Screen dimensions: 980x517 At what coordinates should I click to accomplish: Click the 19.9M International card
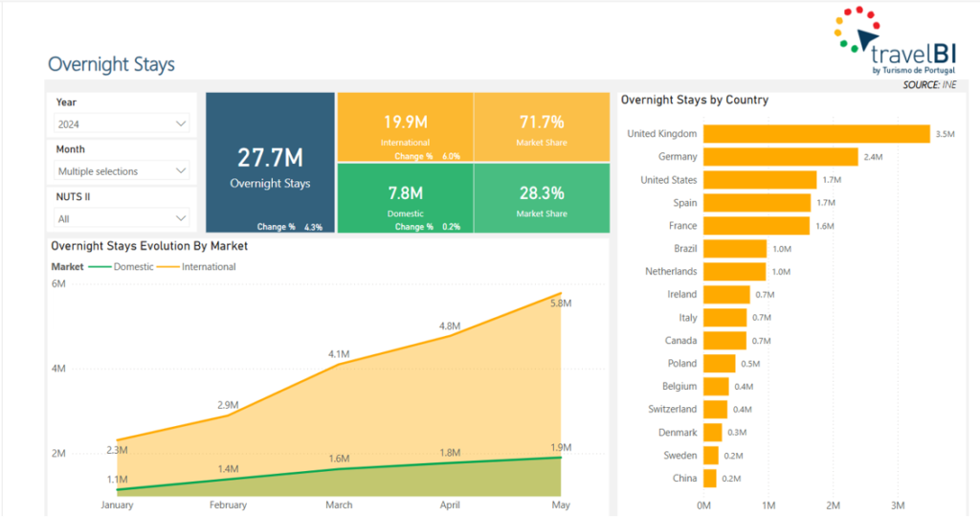[406, 126]
